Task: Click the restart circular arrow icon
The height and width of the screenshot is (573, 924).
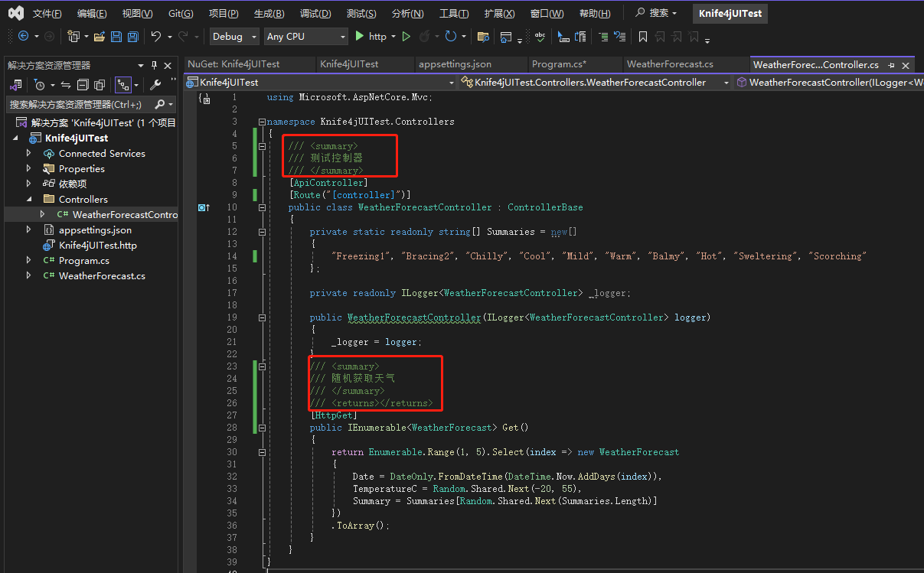Action: click(x=450, y=36)
